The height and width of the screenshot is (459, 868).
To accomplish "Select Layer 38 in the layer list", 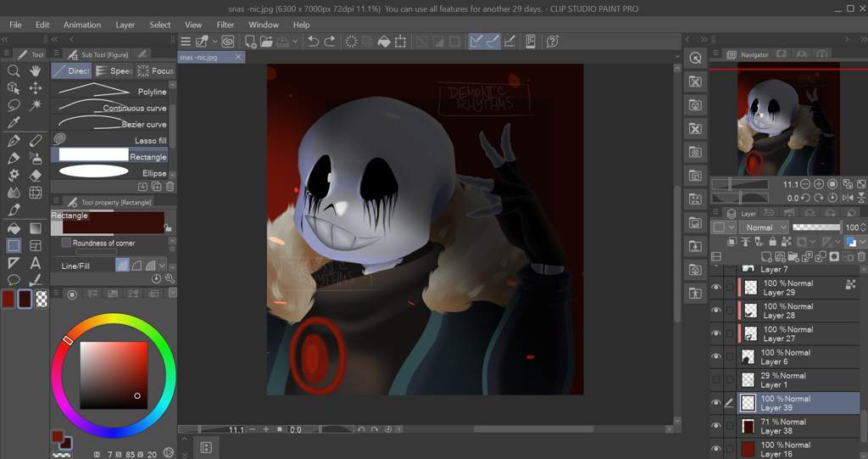I will pyautogui.click(x=798, y=426).
